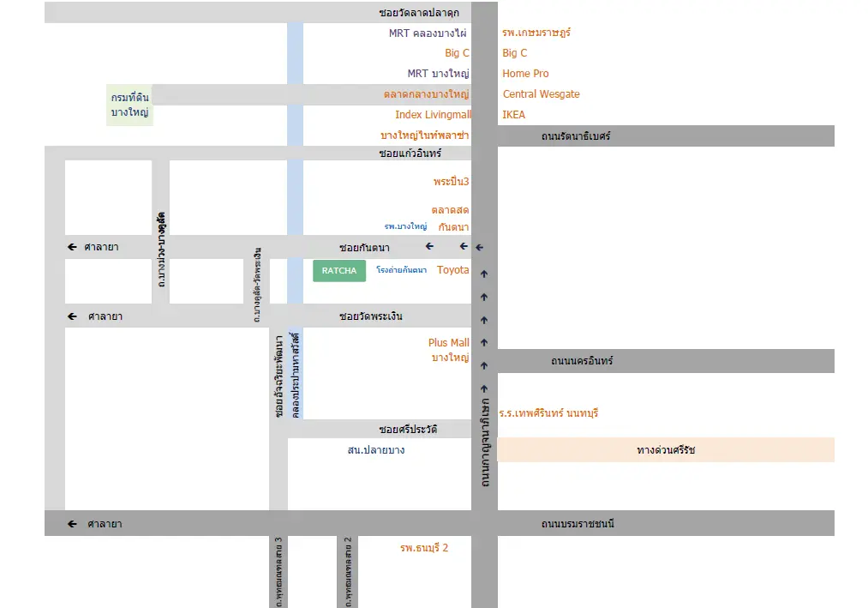Click the left arrow beside ศาลายา on ซอยวัดพระเงิน
This screenshot has height=608, width=868.
point(73,316)
